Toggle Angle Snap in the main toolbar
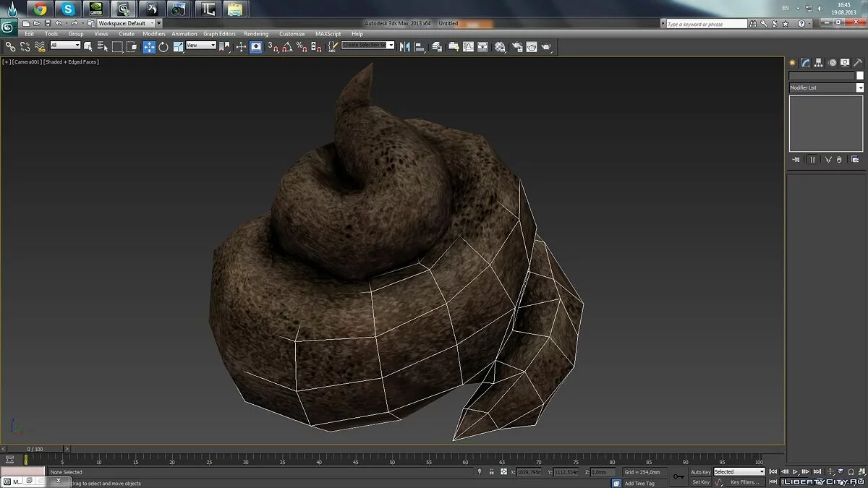 (287, 46)
